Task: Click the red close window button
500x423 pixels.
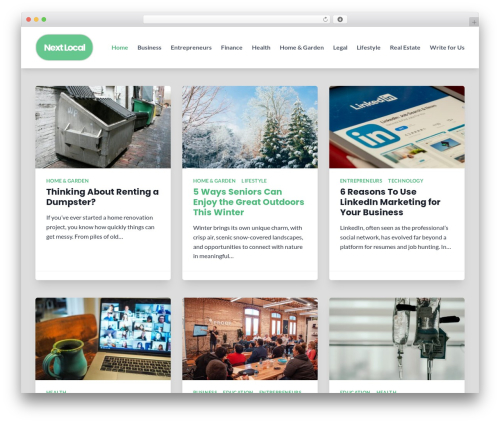Action: pyautogui.click(x=29, y=19)
